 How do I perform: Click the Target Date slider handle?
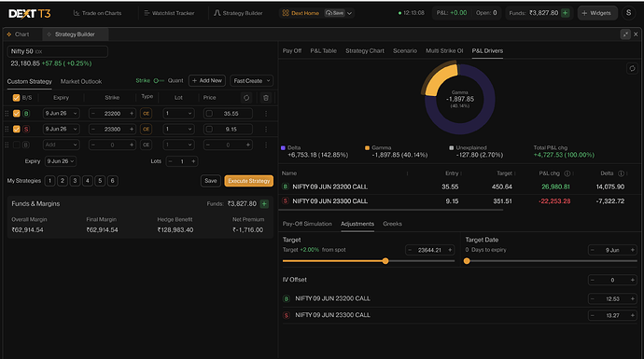467,261
